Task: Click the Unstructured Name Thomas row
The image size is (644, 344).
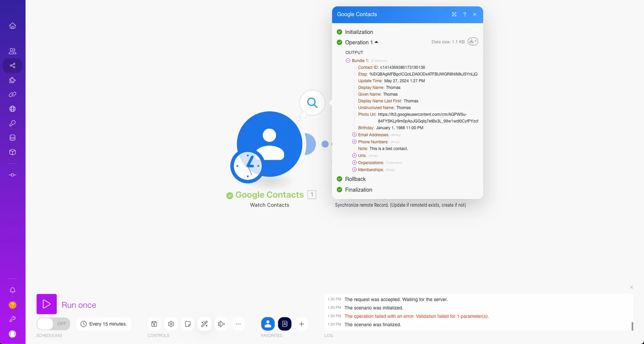Action: 384,108
